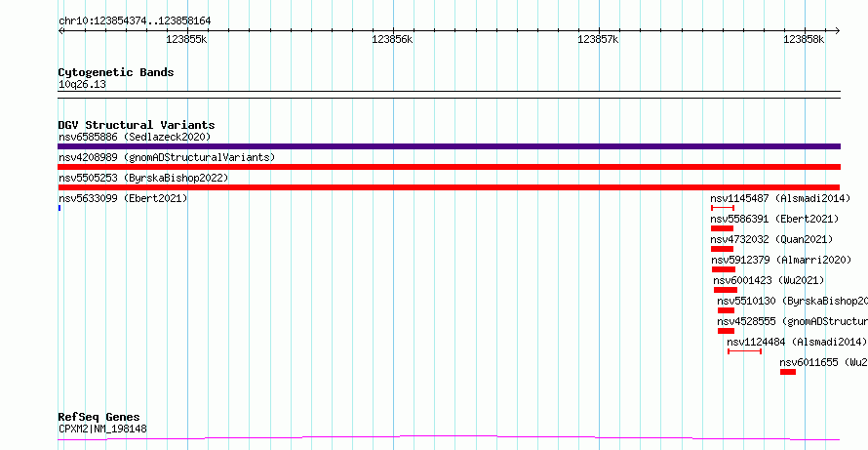
Task: Open the nsv4208989 (gnomADStructuralVariants) label
Action: pyautogui.click(x=167, y=157)
